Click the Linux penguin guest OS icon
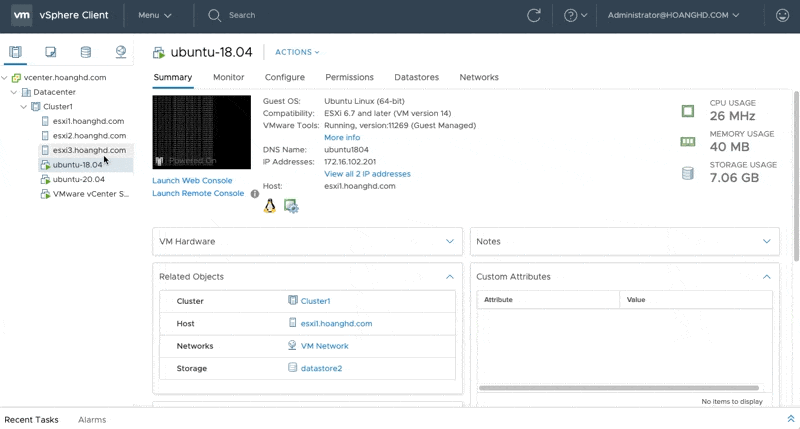 [269, 206]
